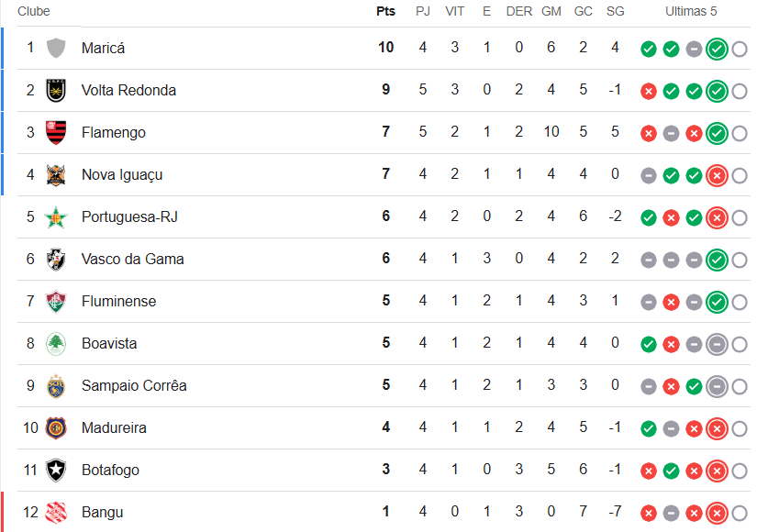Click the Flamengo club crest icon
757x532 pixels.
point(56,132)
